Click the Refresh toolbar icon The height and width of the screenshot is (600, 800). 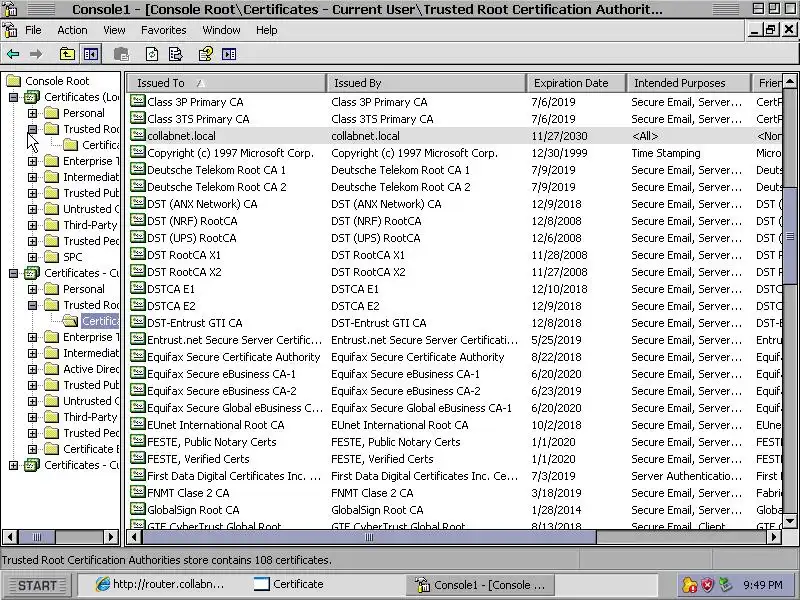(152, 54)
